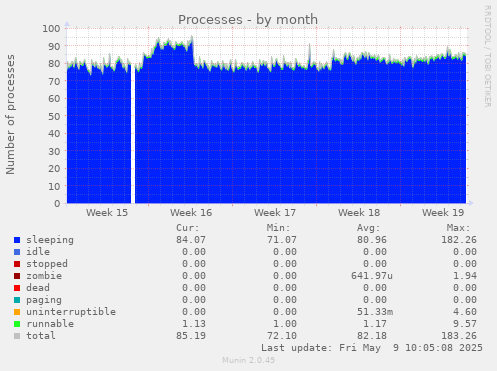
Task: Click the 'runnable' legend label
Action: (50, 324)
